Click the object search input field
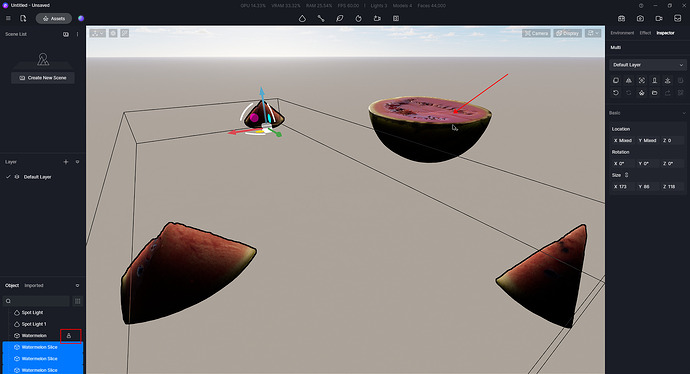Viewport: 690px width, 374px height. [x=36, y=301]
